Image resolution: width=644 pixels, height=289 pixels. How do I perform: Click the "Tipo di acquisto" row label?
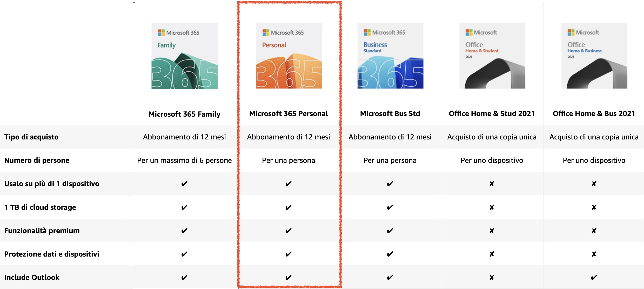tap(31, 137)
